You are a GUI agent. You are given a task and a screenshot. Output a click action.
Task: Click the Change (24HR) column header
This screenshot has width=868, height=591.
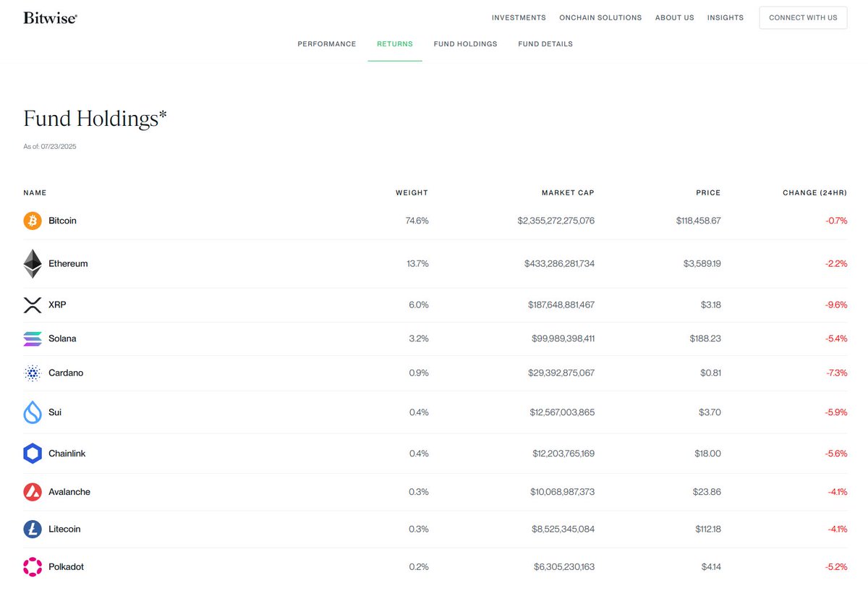[x=814, y=193]
